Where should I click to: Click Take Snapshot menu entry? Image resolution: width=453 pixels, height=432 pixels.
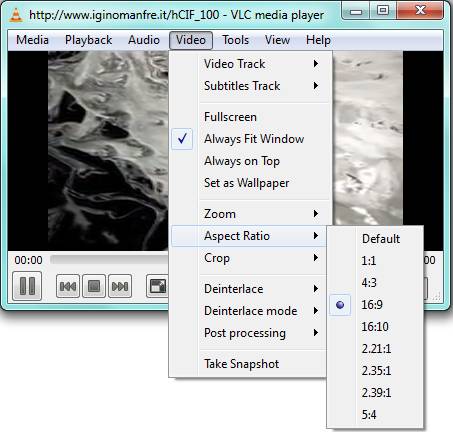[x=249, y=364]
